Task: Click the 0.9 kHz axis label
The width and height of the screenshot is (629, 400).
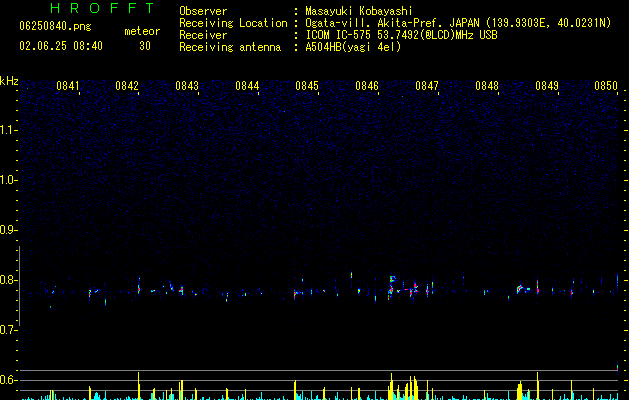Action: 9,230
